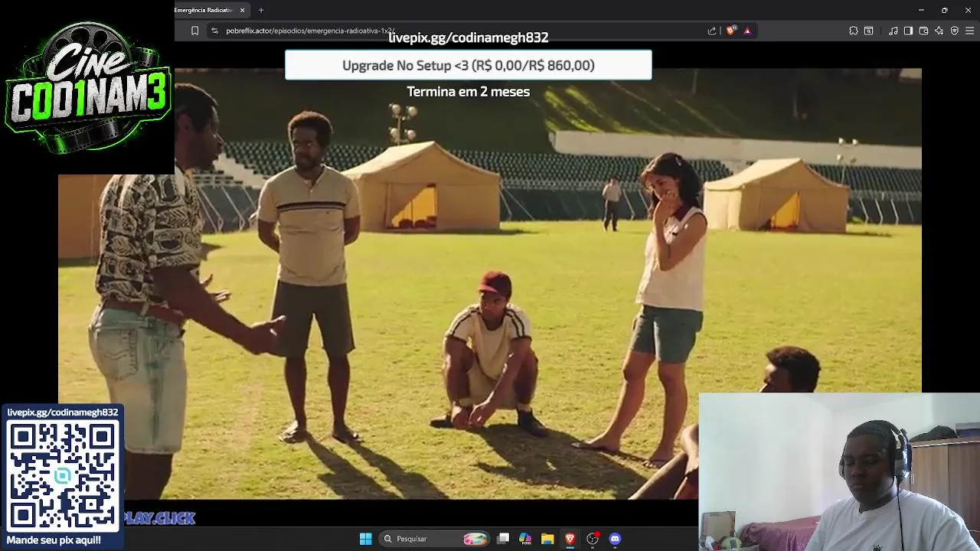Open the browser extensions puzzle icon

point(854,31)
